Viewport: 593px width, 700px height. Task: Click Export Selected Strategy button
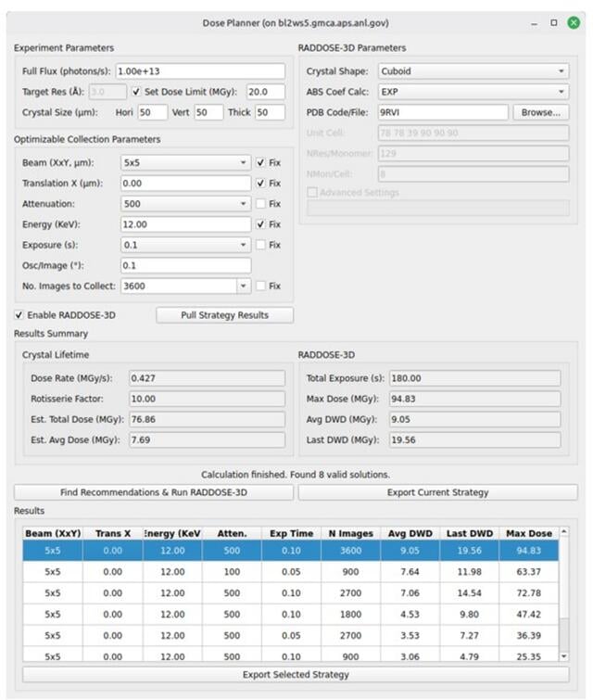296,675
